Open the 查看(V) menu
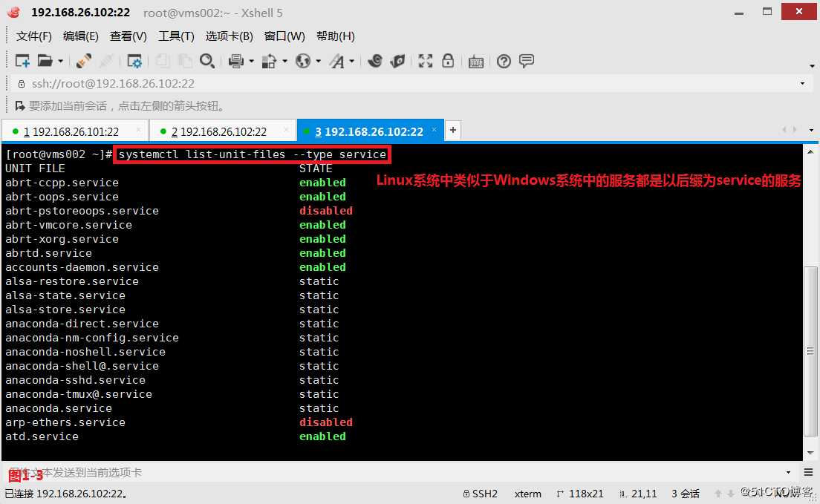 click(x=128, y=36)
